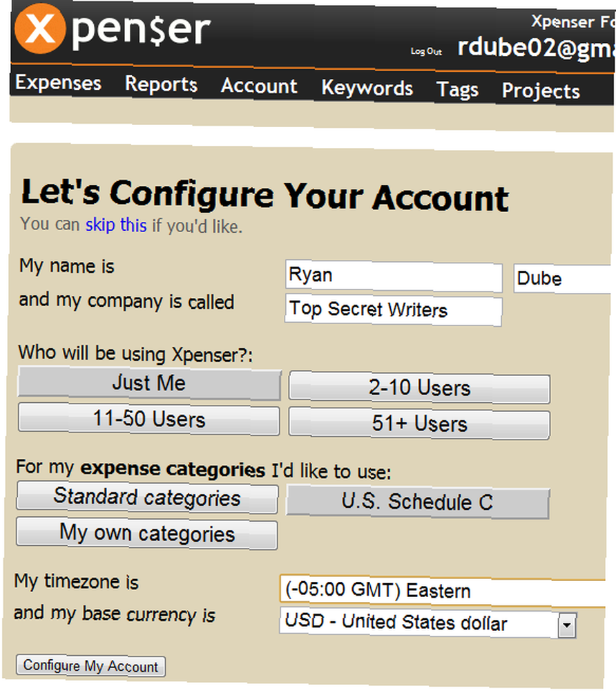Click the 'Let's Configure Your Account' heading

(265, 196)
